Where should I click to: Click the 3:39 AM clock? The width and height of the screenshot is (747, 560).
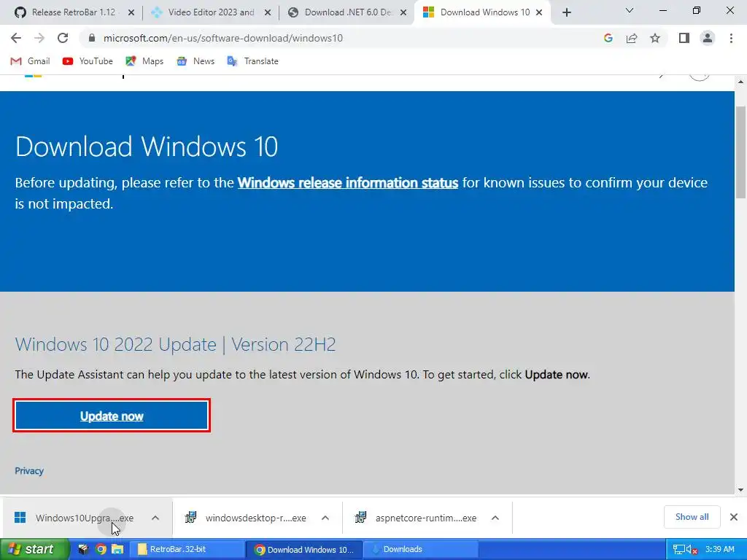720,549
